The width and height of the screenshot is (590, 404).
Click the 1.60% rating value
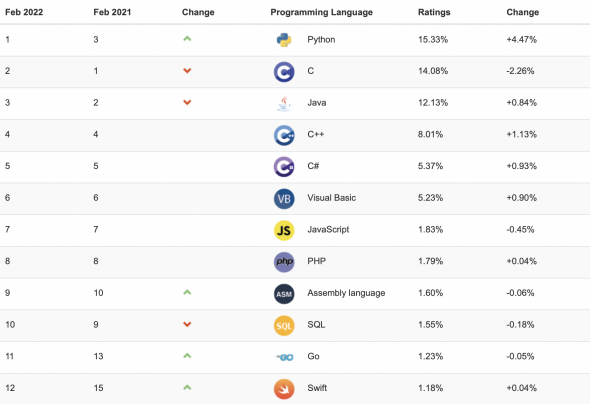pos(430,293)
